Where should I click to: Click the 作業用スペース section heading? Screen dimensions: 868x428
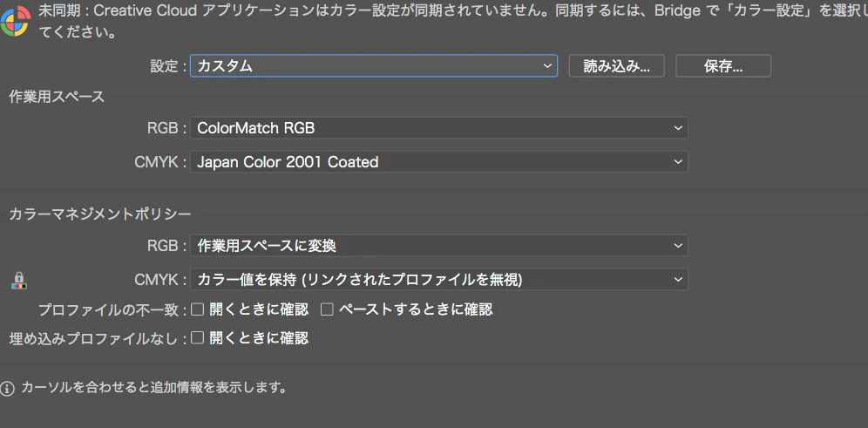coord(57,97)
